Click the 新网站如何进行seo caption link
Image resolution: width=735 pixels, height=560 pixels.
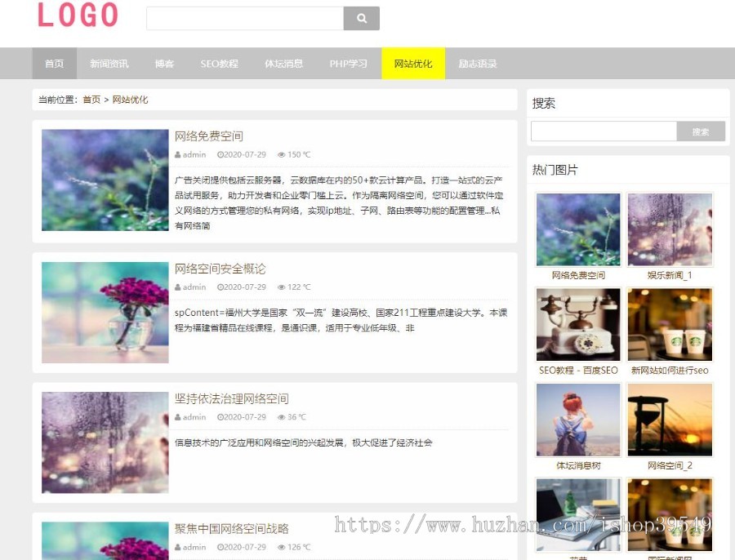coord(670,371)
